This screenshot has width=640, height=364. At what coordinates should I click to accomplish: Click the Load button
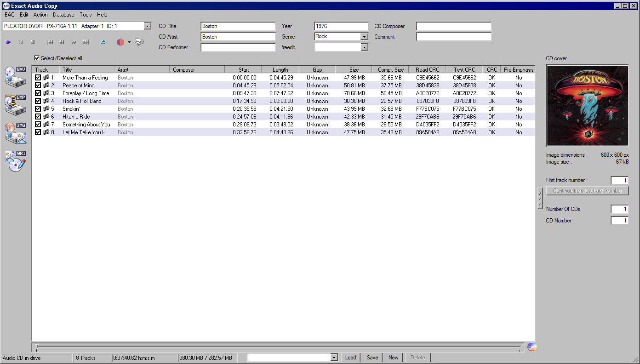[351, 358]
